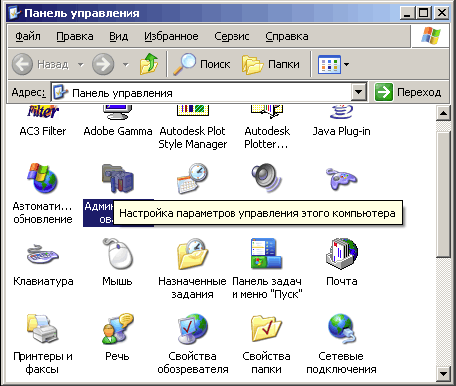Click the Forward green arrow button
This screenshot has height=386, width=456.
click(x=103, y=64)
